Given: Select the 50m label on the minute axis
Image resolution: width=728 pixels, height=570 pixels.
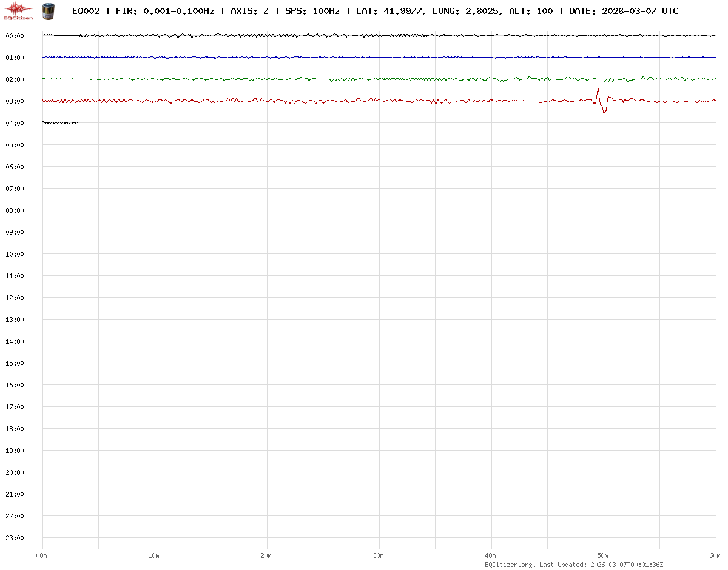Looking at the screenshot, I should [603, 555].
